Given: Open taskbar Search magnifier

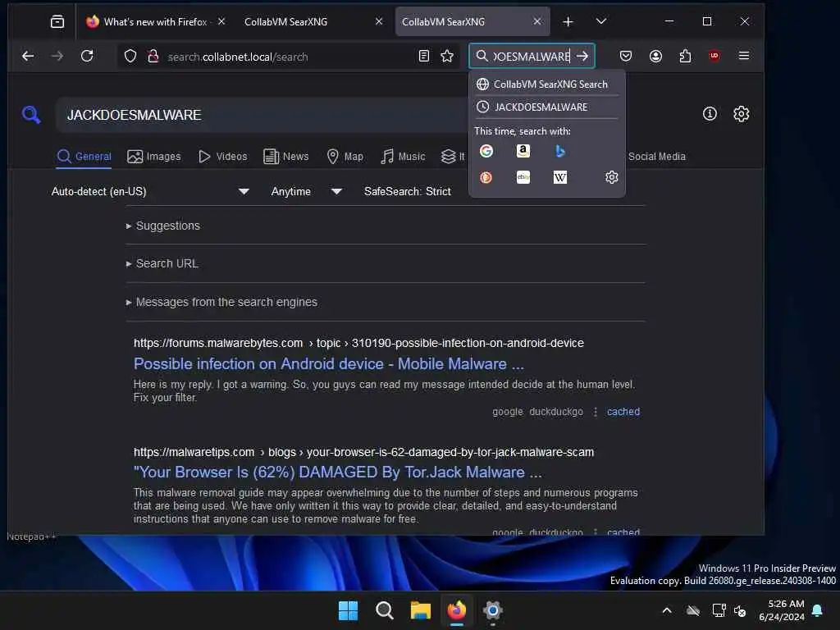Looking at the screenshot, I should coord(384,610).
